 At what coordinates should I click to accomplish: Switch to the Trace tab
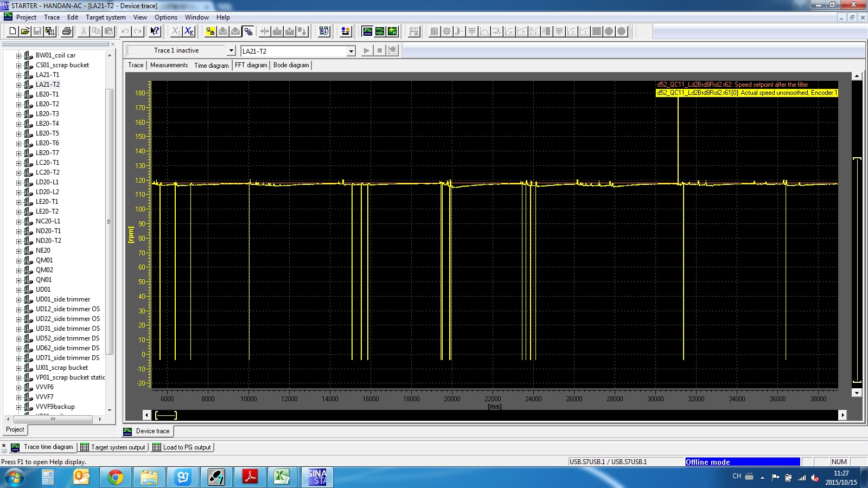136,65
